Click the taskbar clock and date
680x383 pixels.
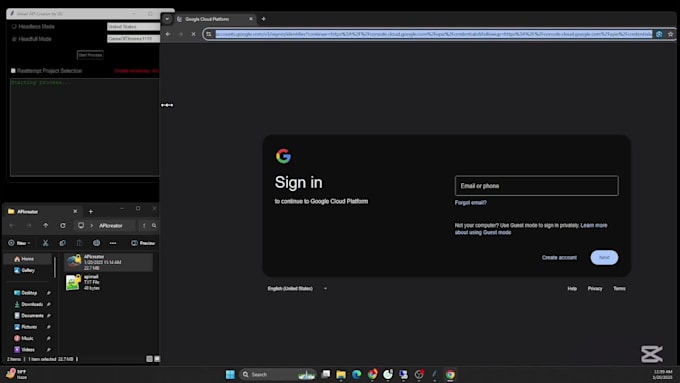pos(663,374)
